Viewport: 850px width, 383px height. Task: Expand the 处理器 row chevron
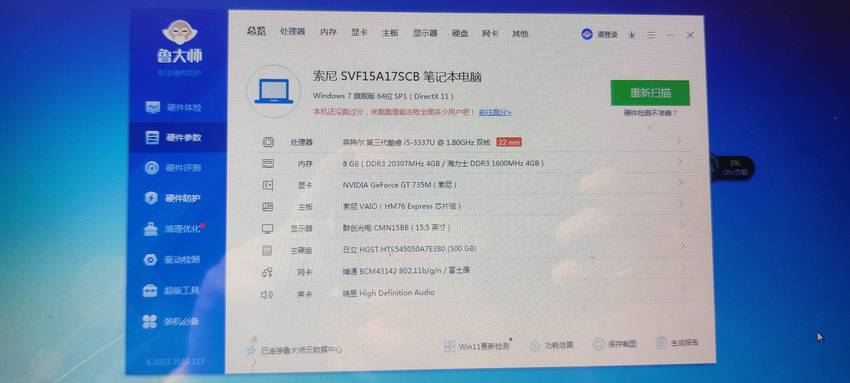[679, 141]
